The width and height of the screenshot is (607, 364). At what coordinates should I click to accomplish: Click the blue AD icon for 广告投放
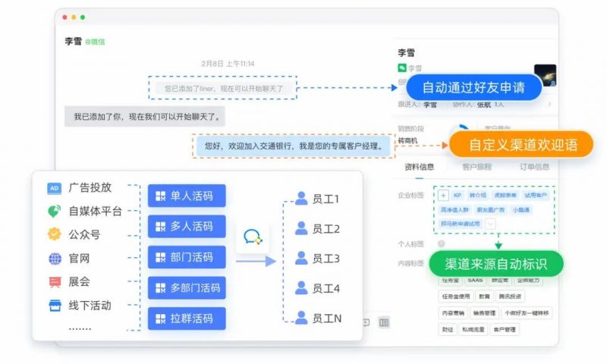click(54, 188)
